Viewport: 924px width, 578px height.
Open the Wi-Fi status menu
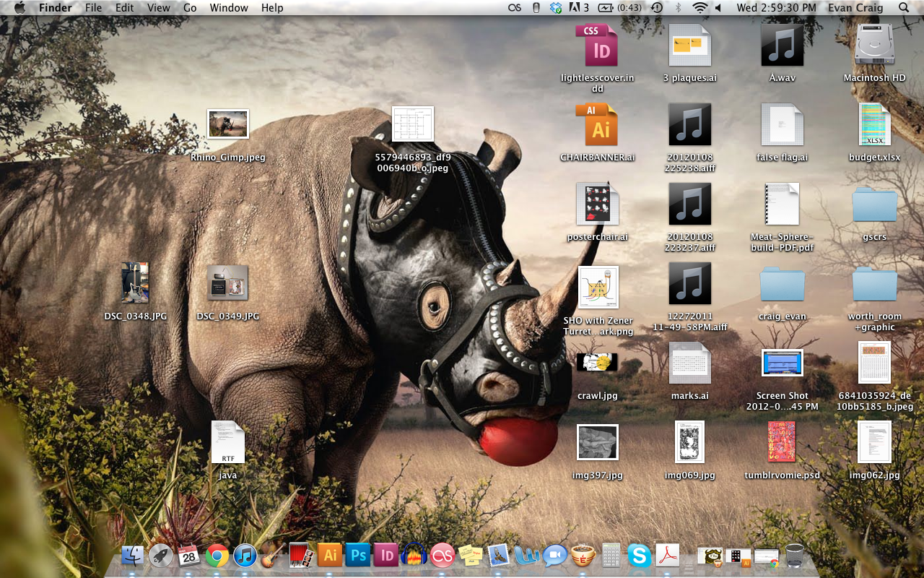point(699,8)
